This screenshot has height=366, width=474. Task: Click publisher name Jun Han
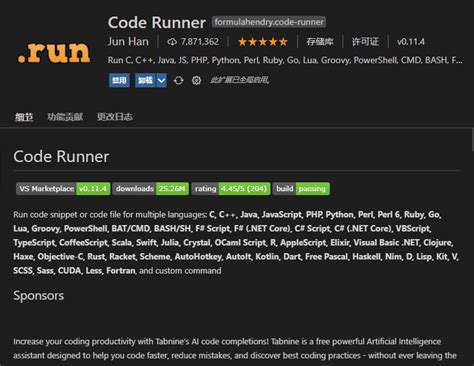pyautogui.click(x=128, y=42)
